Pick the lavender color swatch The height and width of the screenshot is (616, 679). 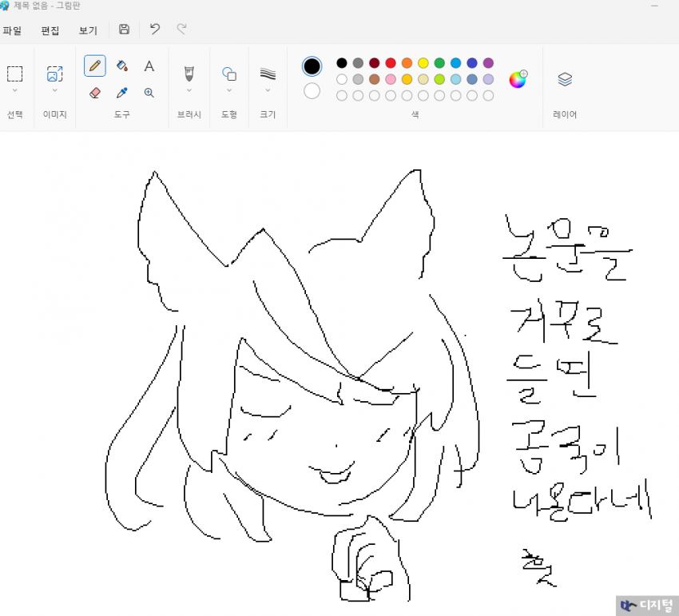[488, 79]
